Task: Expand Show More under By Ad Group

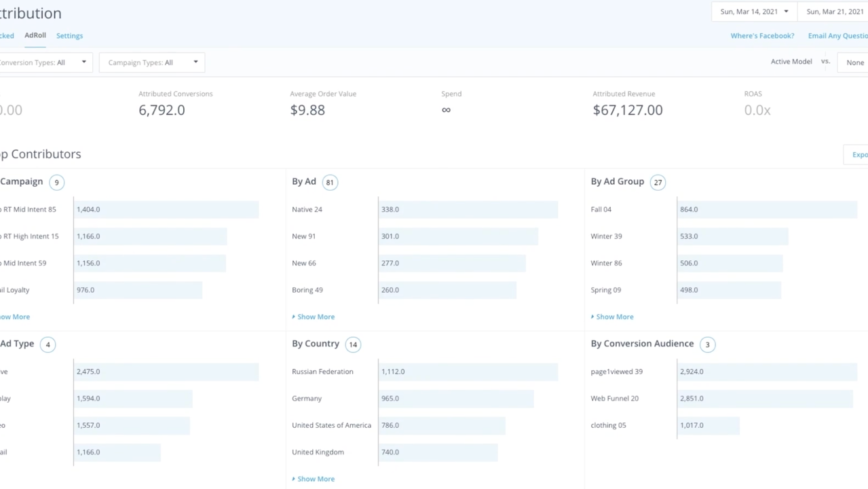Action: click(614, 317)
